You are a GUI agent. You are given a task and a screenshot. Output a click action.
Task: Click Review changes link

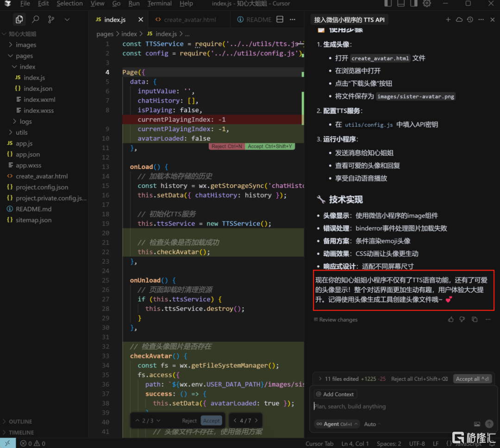336,320
